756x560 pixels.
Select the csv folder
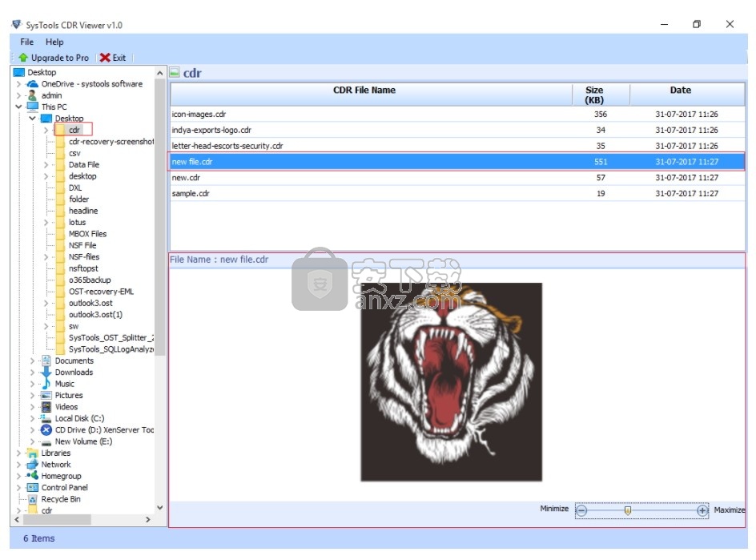point(74,153)
